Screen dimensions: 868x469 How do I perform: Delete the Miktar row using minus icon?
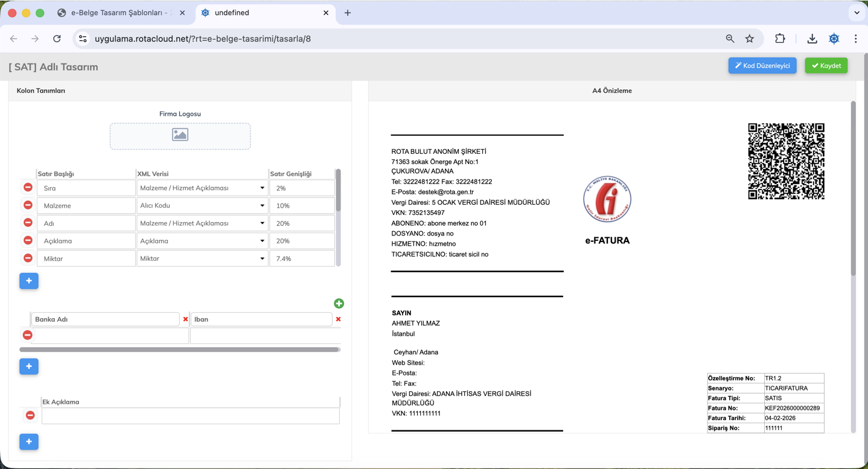pos(28,258)
